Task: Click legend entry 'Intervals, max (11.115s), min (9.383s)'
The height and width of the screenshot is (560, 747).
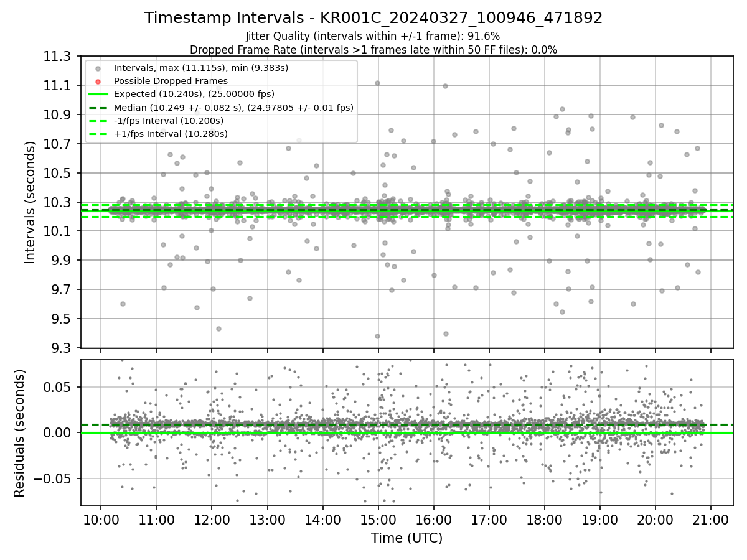Action: click(201, 68)
